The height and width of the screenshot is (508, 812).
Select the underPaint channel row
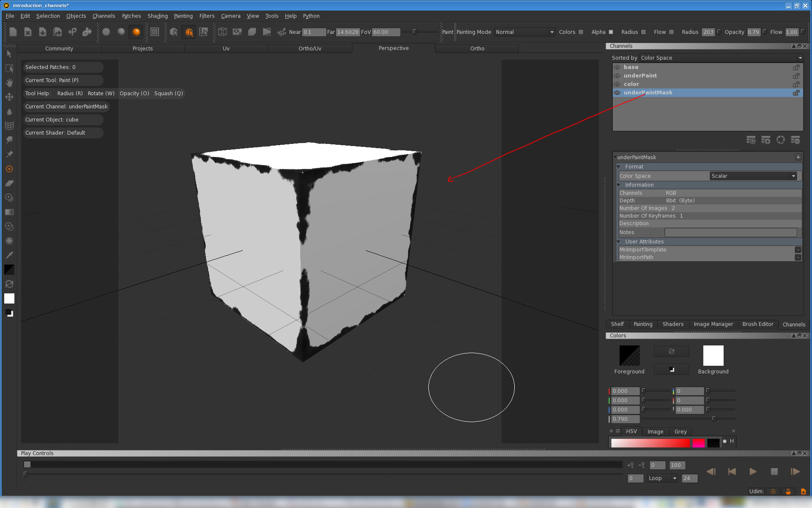pyautogui.click(x=708, y=76)
